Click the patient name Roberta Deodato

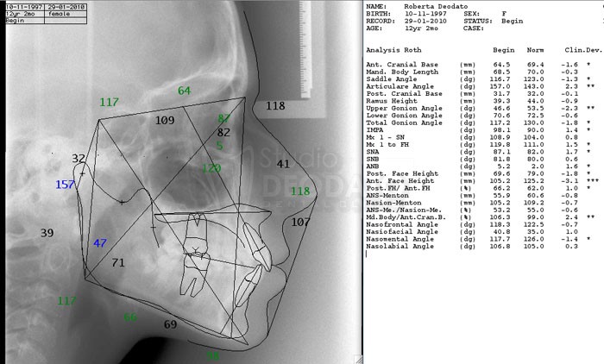(436, 6)
